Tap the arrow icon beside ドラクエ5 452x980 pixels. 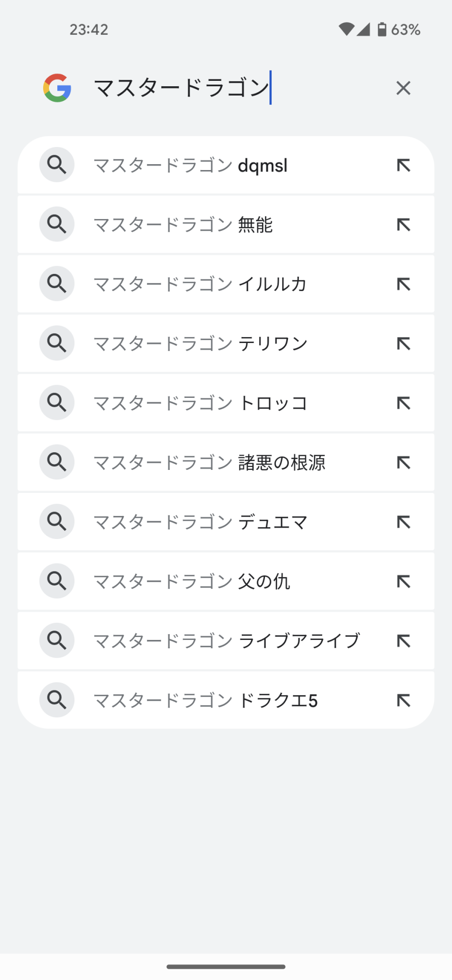[404, 701]
